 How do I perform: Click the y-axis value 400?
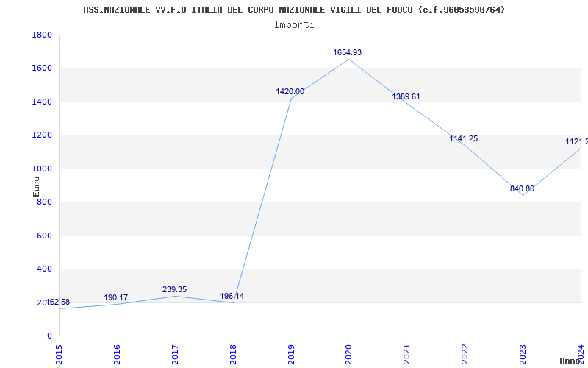[x=45, y=269]
